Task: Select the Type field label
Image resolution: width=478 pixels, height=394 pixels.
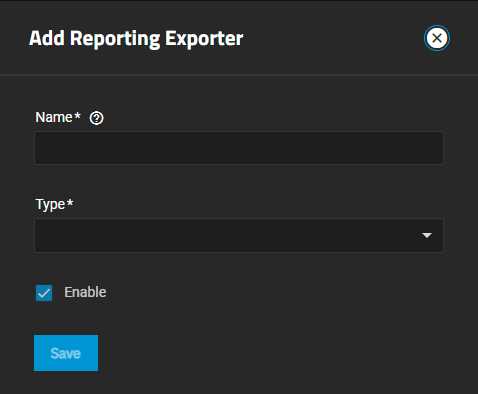Action: pos(50,204)
